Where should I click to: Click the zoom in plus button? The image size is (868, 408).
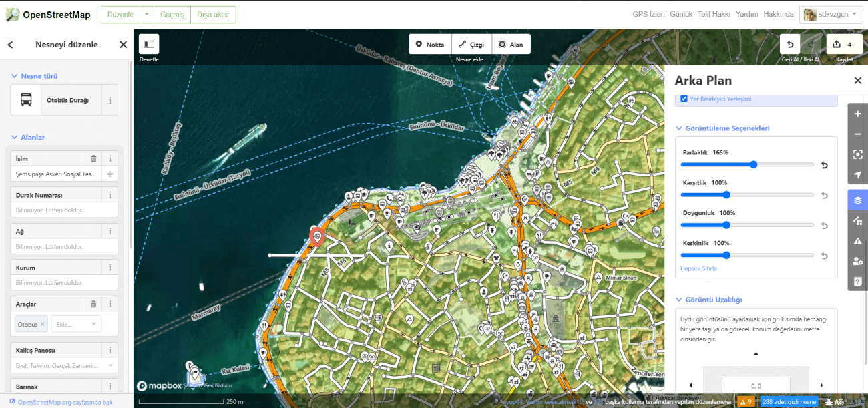tap(857, 114)
